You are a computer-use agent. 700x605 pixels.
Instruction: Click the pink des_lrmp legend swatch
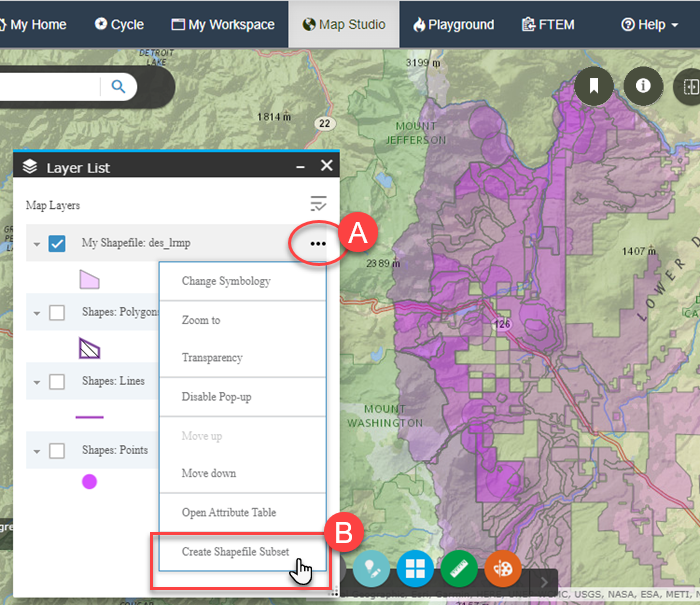89,278
